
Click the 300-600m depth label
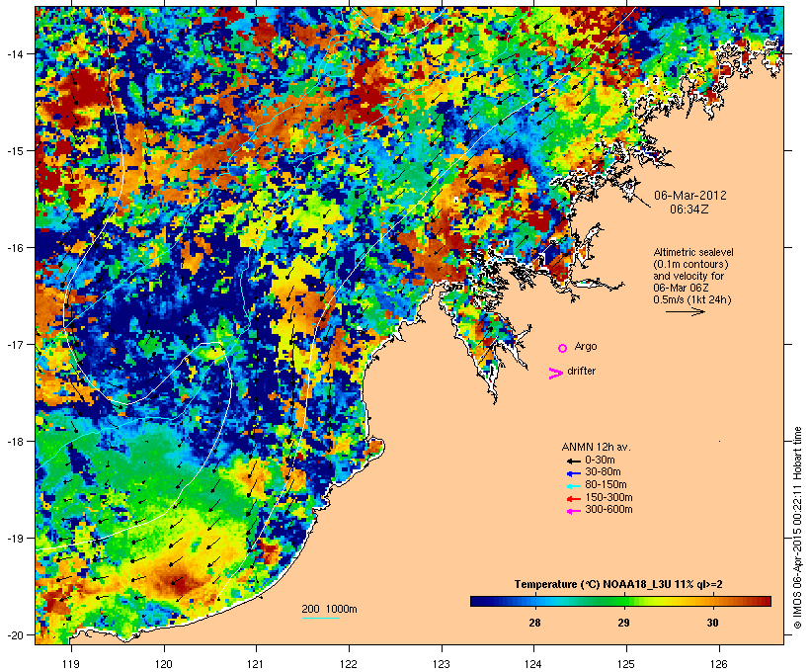tap(608, 510)
